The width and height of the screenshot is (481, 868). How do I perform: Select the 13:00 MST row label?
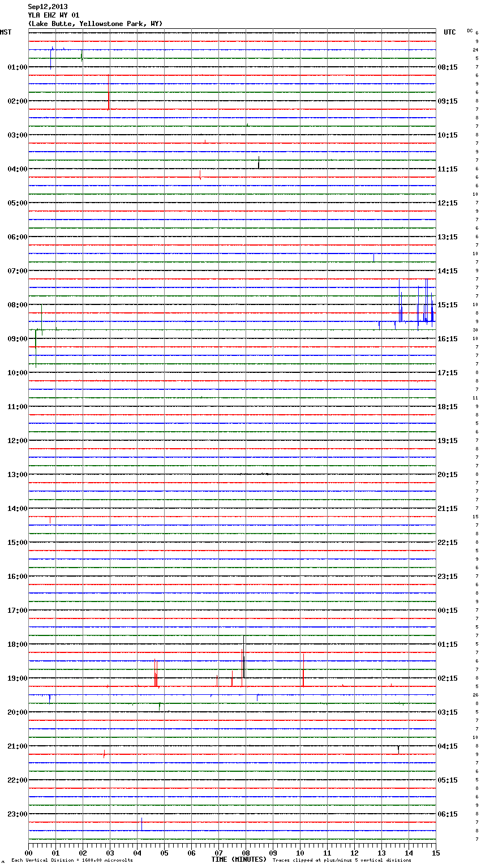point(18,475)
